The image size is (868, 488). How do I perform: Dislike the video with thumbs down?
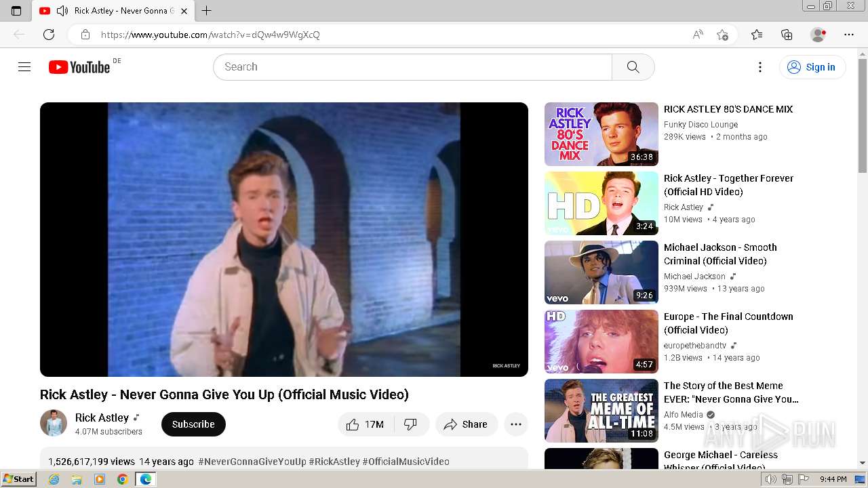pyautogui.click(x=411, y=424)
